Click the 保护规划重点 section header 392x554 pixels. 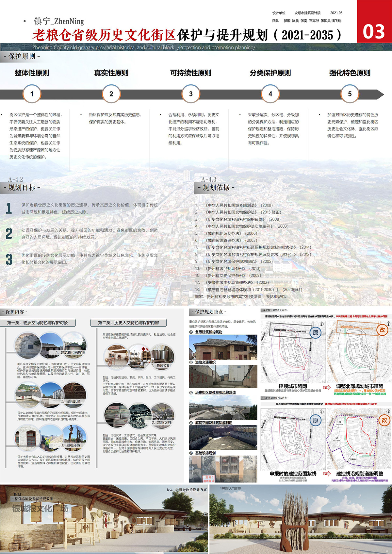point(211,312)
